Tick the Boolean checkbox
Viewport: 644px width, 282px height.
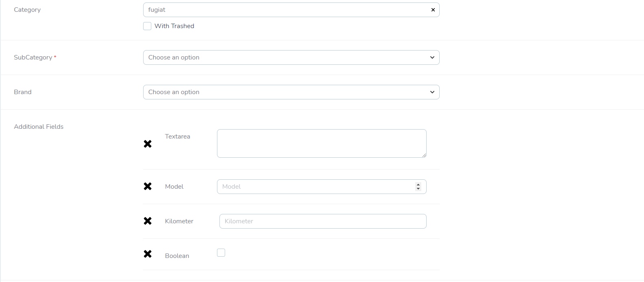point(221,253)
